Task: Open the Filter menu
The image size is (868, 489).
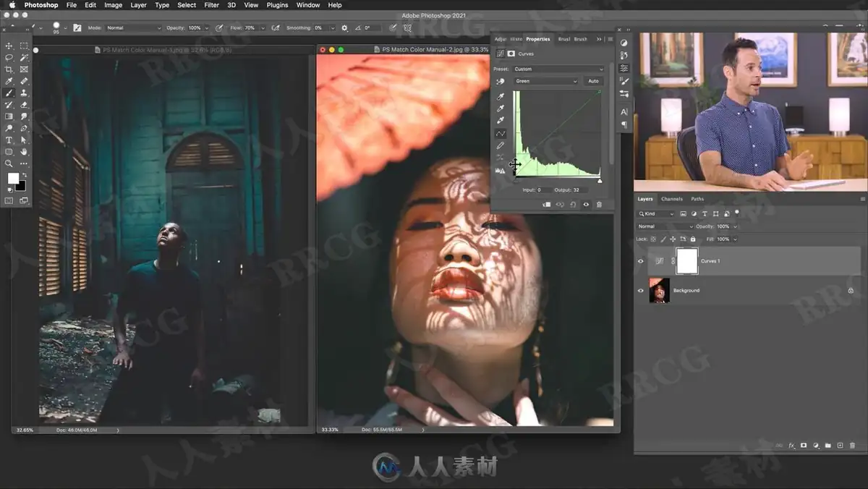Action: [x=211, y=5]
